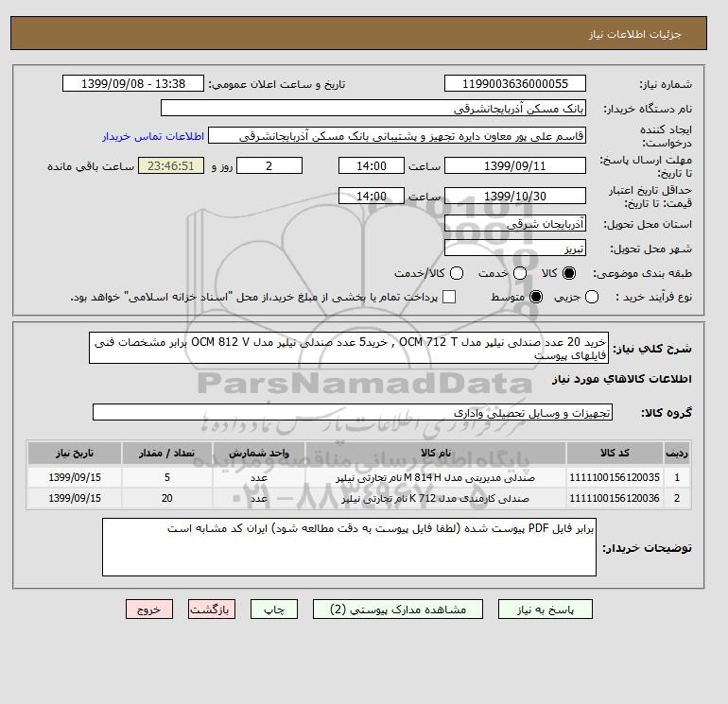The width and height of the screenshot is (728, 704).
Task: Click delivery city field تبریز
Action: click(515, 249)
